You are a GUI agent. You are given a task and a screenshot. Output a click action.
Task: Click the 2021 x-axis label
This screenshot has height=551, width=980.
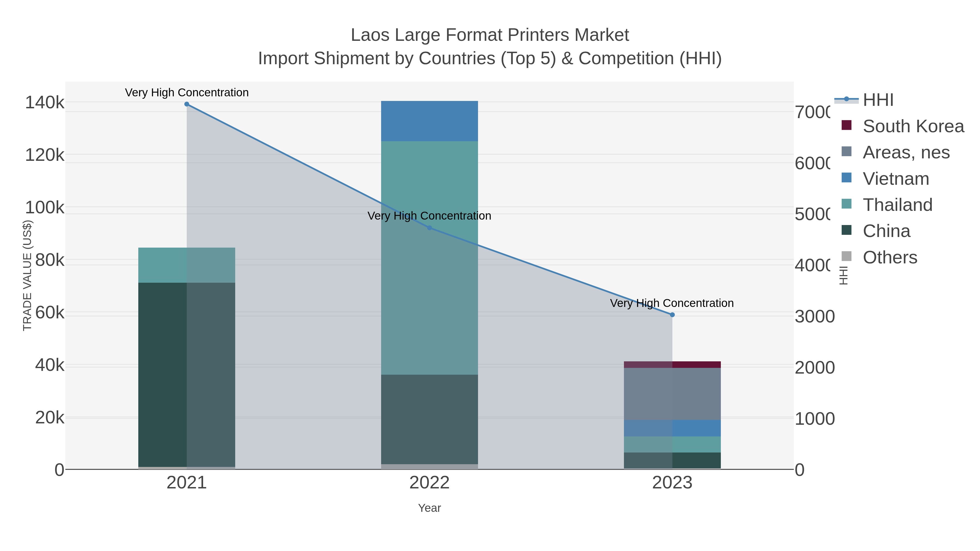click(187, 483)
